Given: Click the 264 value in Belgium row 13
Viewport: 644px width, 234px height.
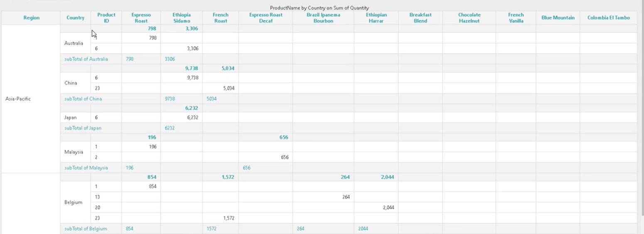Looking at the screenshot, I should (346, 197).
